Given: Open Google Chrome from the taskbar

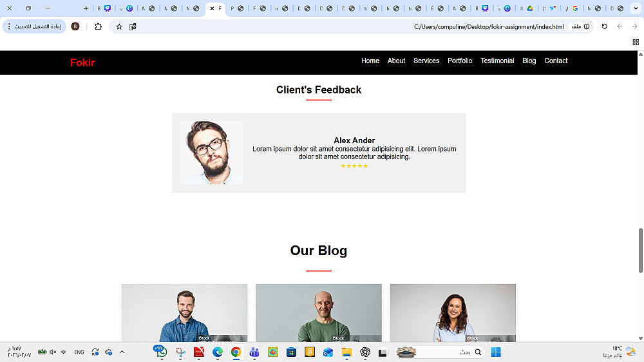Looking at the screenshot, I should pyautogui.click(x=236, y=352).
